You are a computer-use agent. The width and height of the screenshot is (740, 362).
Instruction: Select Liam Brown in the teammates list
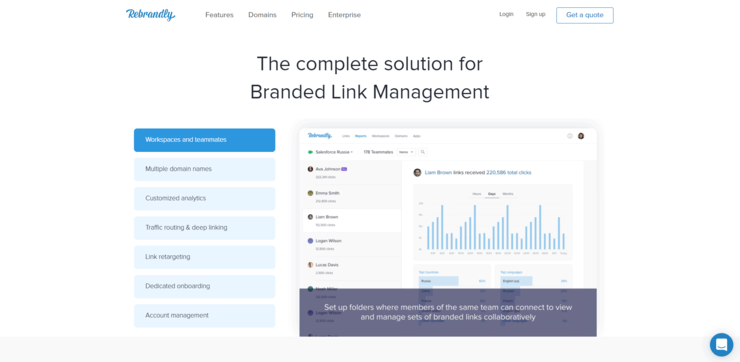click(352, 220)
